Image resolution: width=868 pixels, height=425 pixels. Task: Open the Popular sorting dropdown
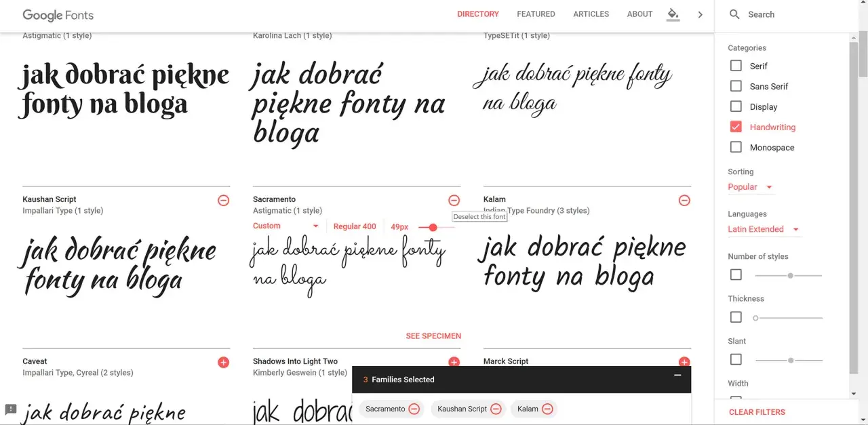click(x=751, y=187)
